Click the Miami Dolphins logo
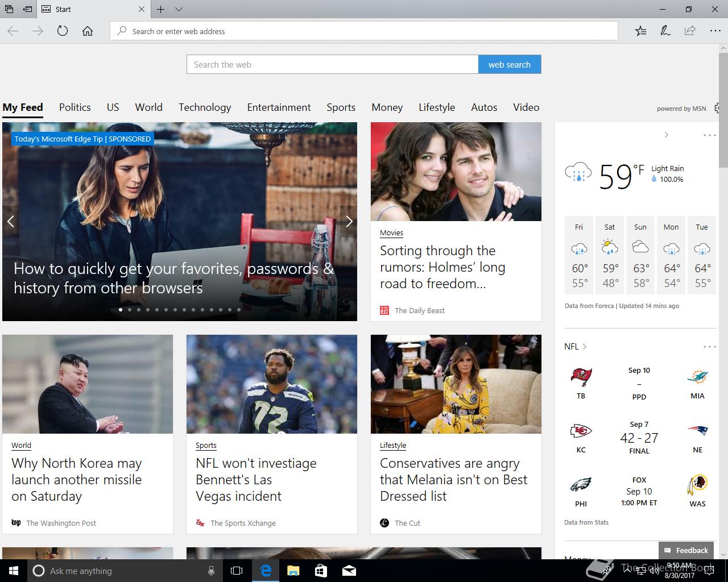Screen dimensions: 728x582 tap(697, 377)
